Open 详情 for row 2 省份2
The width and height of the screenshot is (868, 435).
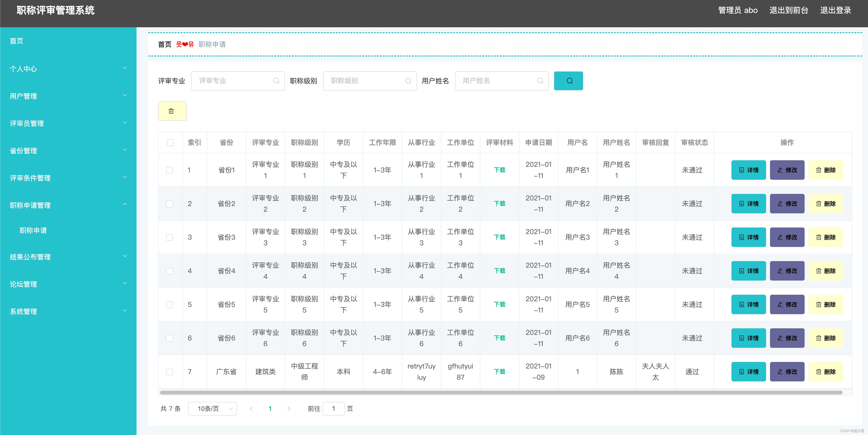(748, 204)
